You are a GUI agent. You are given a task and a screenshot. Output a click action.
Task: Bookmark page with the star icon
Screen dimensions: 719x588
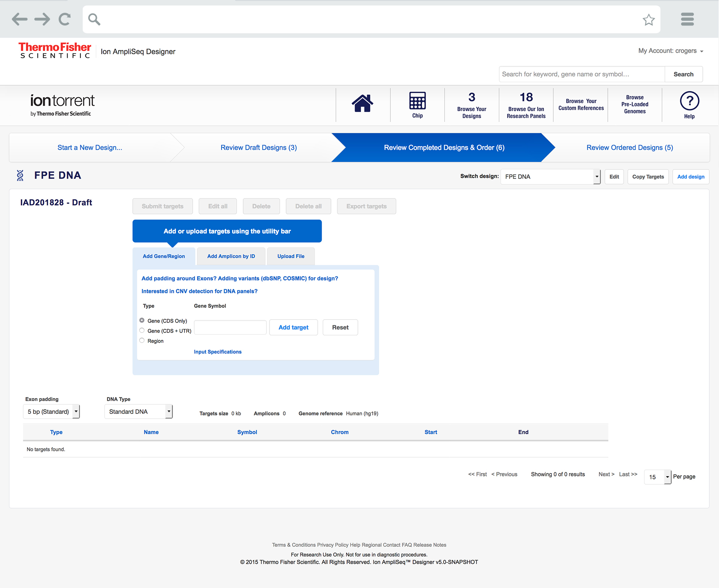pos(649,20)
